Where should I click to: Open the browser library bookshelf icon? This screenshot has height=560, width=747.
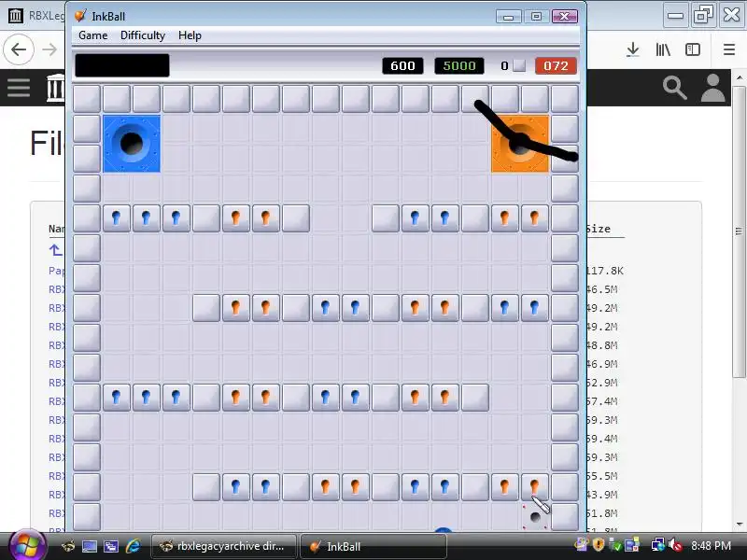point(663,49)
